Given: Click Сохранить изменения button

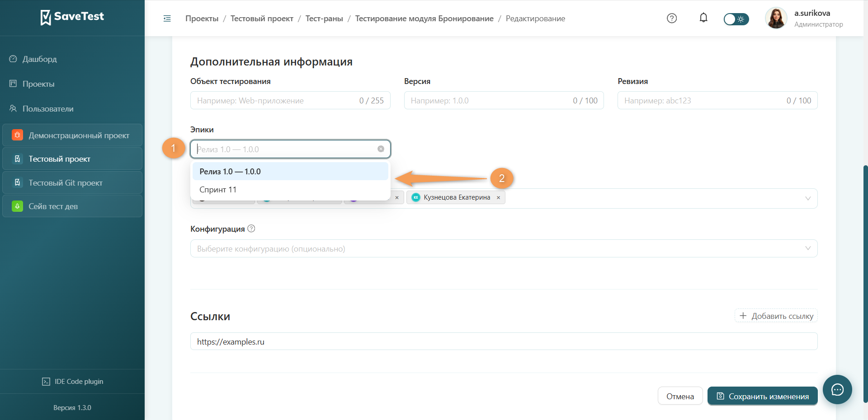Looking at the screenshot, I should click(x=762, y=396).
